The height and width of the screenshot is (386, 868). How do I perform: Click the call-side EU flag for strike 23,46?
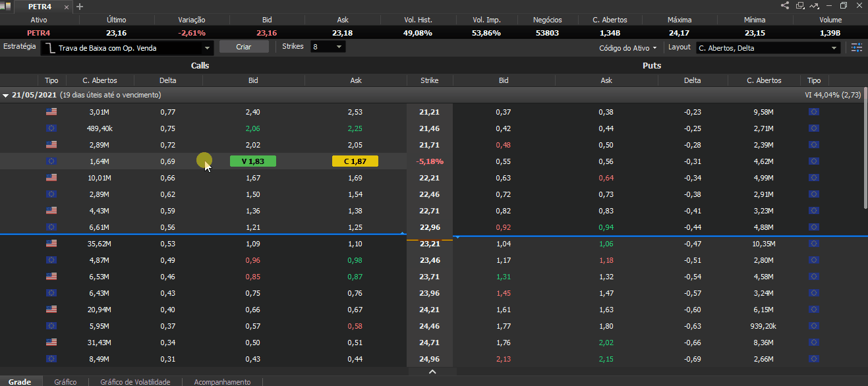tap(51, 260)
